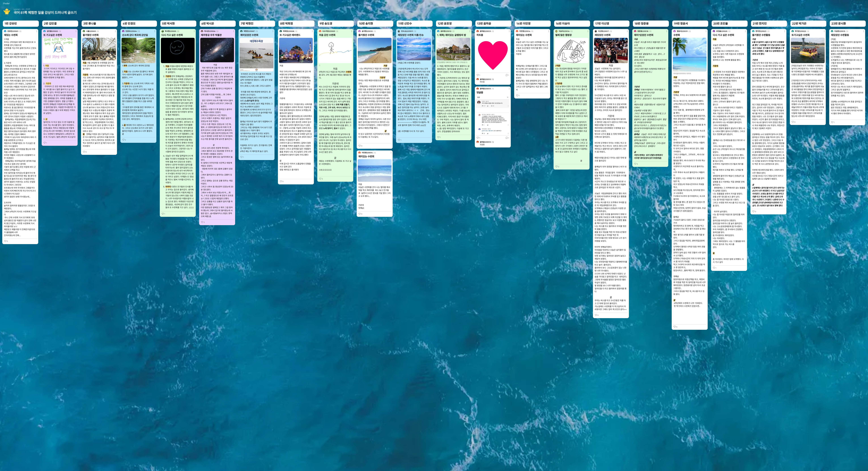Open three-dot menu on 민경모225504's post

coord(155,31)
